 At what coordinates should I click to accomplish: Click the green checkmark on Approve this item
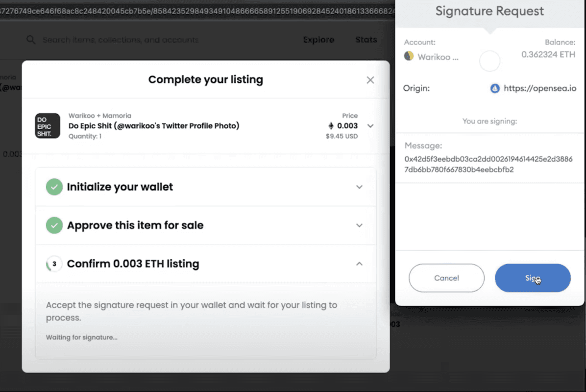tap(54, 225)
